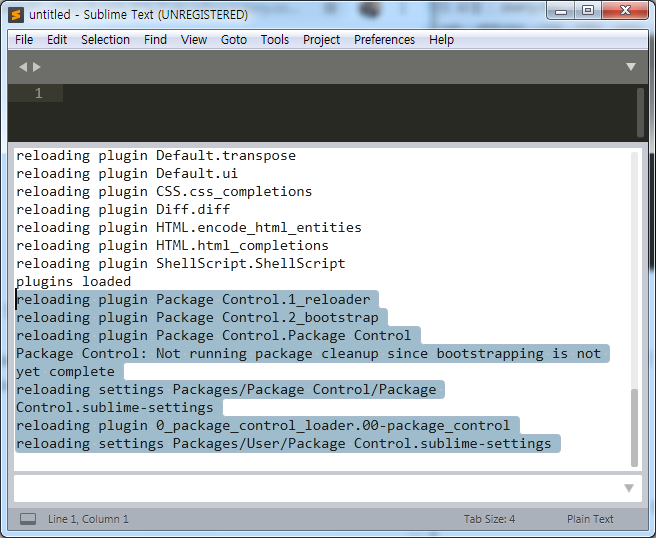
Task: Click the Line 1, Column 1 status
Action: tap(88, 519)
